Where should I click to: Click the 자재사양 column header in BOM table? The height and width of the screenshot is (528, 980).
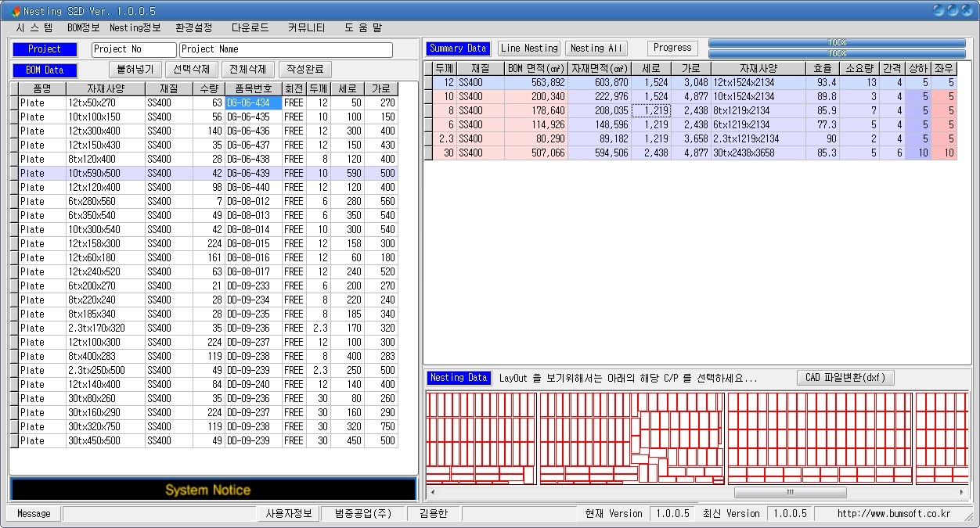(106, 88)
